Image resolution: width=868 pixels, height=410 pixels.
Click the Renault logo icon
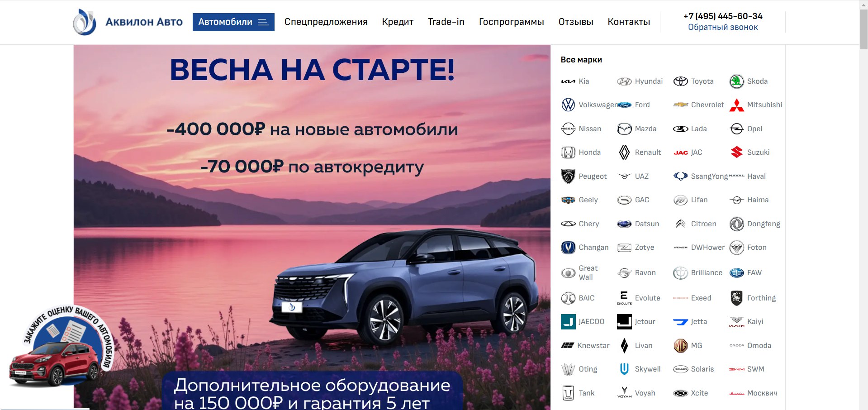(x=624, y=153)
